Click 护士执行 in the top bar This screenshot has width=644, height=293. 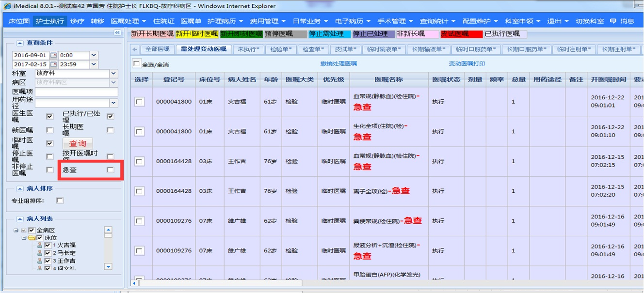(x=49, y=21)
